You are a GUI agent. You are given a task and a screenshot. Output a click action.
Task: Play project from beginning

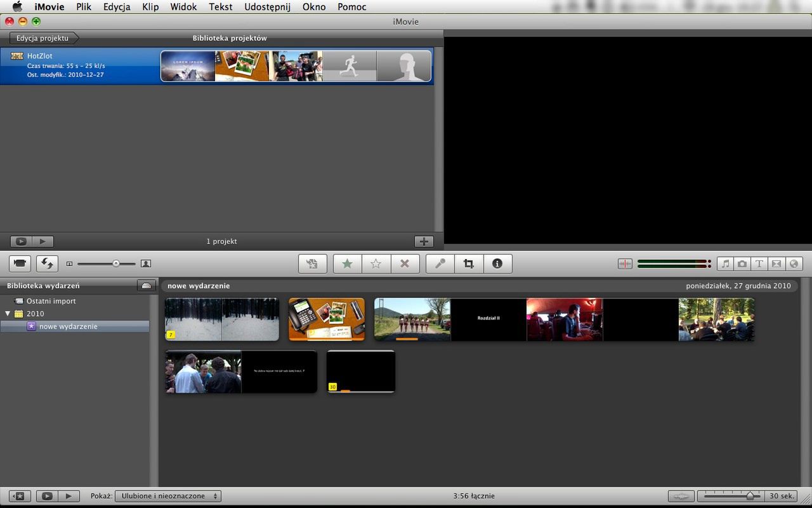click(43, 241)
